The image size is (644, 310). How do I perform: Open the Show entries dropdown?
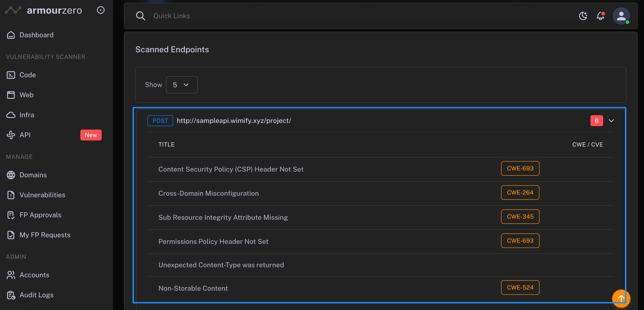182,85
